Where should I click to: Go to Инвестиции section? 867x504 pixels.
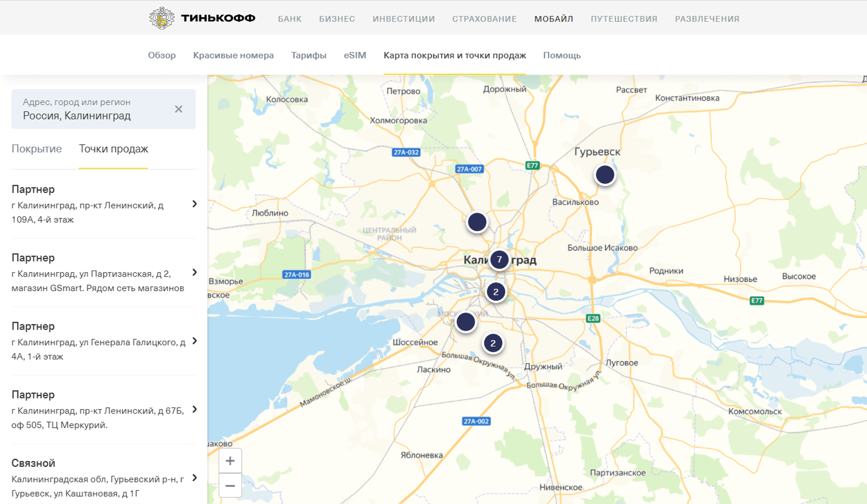(404, 19)
